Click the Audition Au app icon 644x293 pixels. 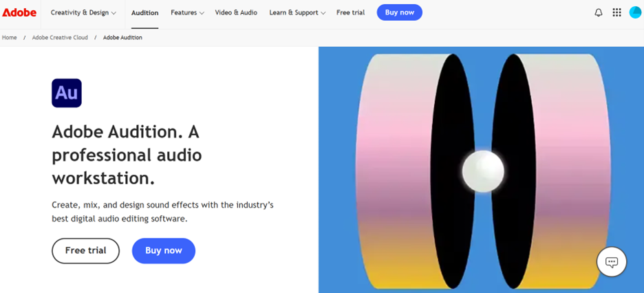[x=67, y=93]
